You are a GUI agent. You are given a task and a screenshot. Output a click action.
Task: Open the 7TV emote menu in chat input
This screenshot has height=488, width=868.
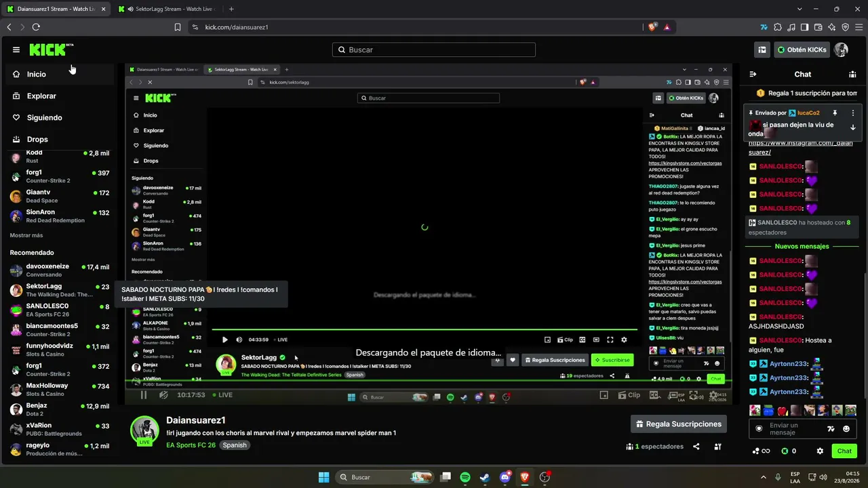(830, 428)
